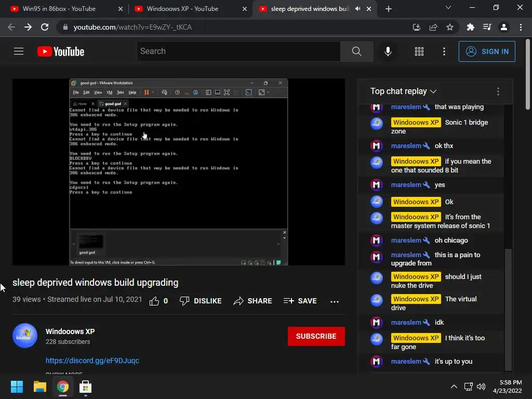Open the media controls button
Image resolution: width=532 pixels, height=399 pixels.
pyautogui.click(x=487, y=27)
